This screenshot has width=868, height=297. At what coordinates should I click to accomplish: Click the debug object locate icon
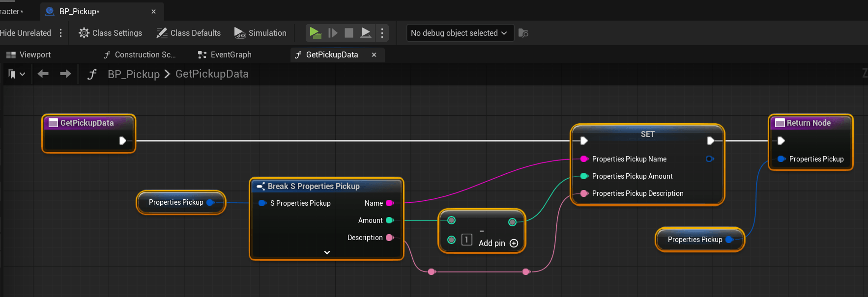(523, 33)
